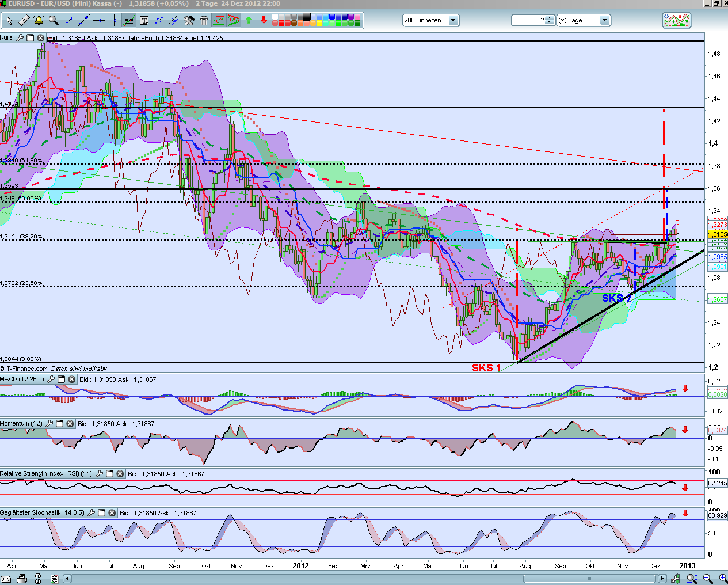The width and height of the screenshot is (728, 585).
Task: Select the short trend line segment tool
Action: (69, 21)
